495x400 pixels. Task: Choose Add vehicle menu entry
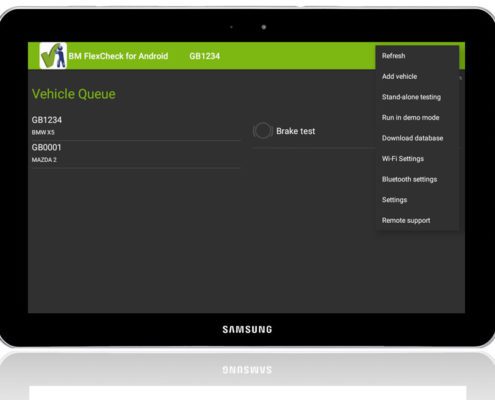pos(417,76)
